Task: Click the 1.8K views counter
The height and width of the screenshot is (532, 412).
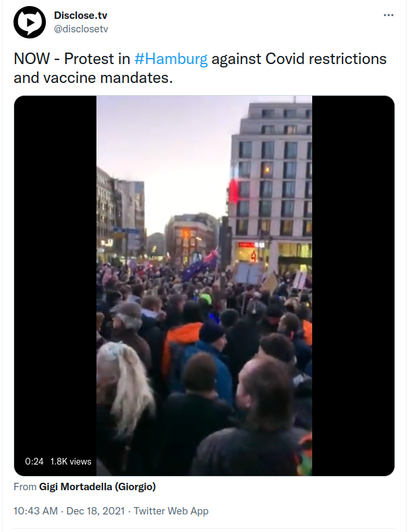Action: coord(71,461)
